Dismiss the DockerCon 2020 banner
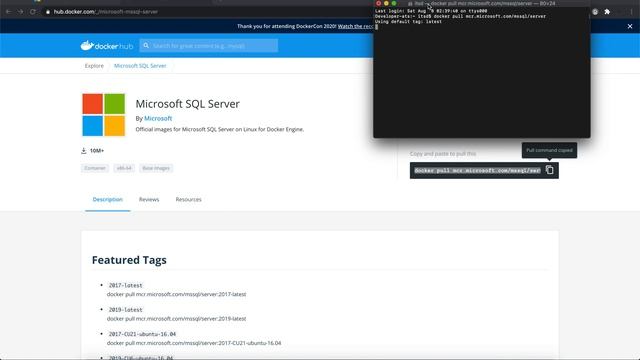This screenshot has width=640, height=360. click(630, 26)
